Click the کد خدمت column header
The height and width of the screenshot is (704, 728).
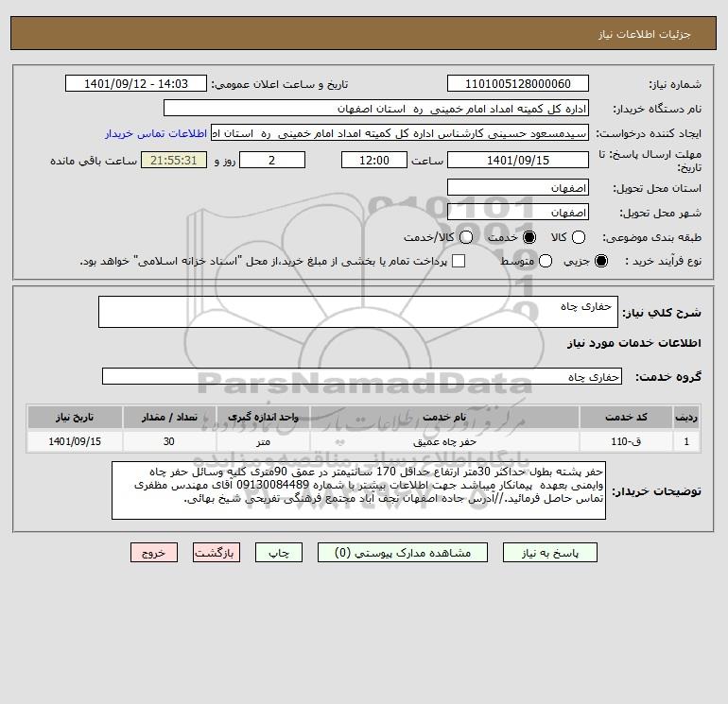pyautogui.click(x=626, y=417)
